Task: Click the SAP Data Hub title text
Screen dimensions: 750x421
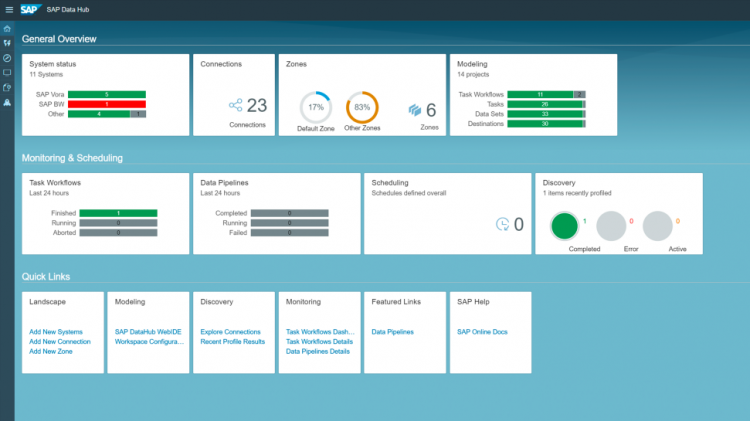Action: point(67,10)
